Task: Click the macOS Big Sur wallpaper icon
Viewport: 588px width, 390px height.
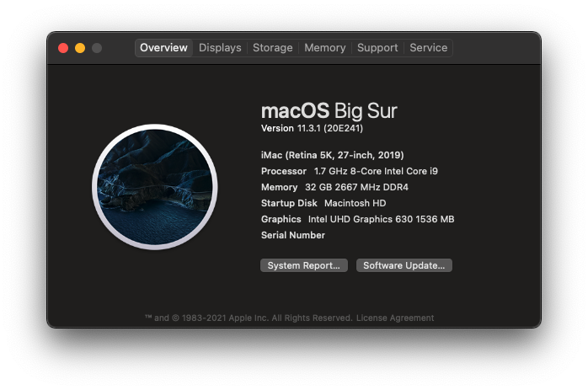Action: click(x=155, y=187)
